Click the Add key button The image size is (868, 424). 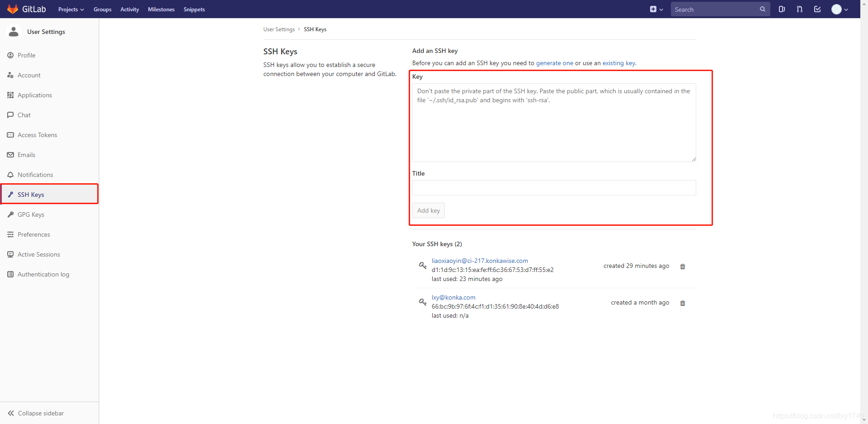[429, 210]
